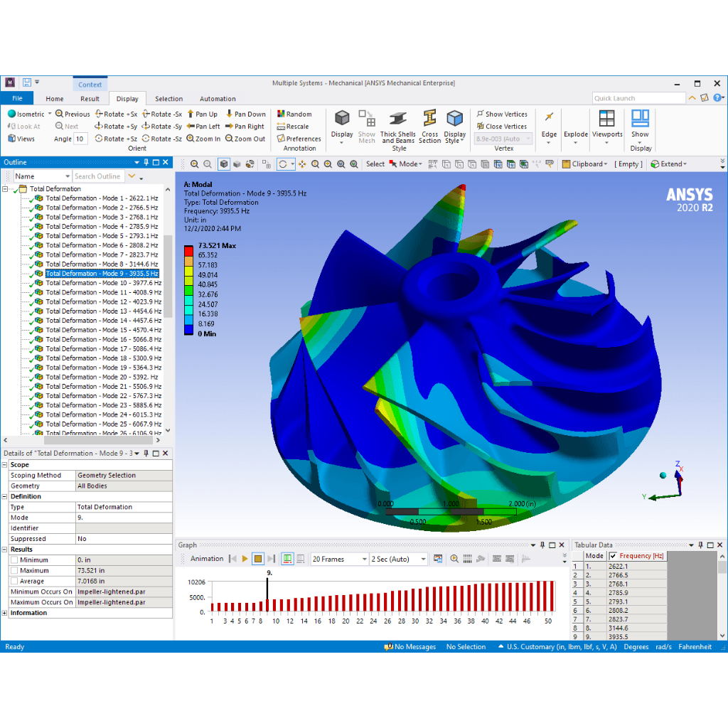Click Export Video File icon
The width and height of the screenshot is (728, 728).
pyautogui.click(x=438, y=559)
